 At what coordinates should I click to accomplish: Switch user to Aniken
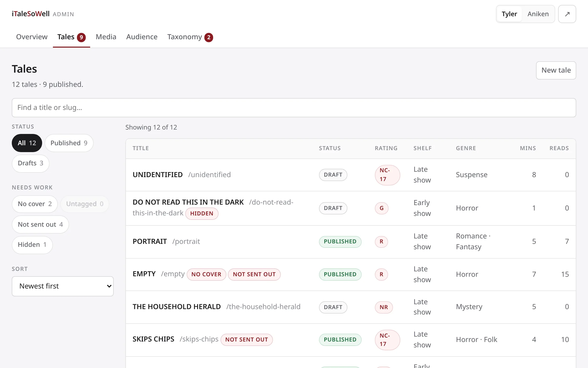[x=538, y=14]
